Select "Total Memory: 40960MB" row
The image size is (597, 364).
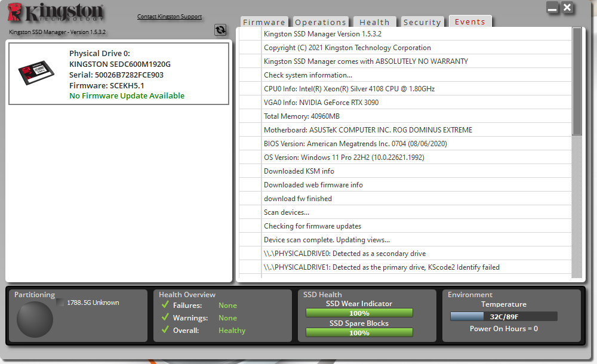pyautogui.click(x=405, y=116)
